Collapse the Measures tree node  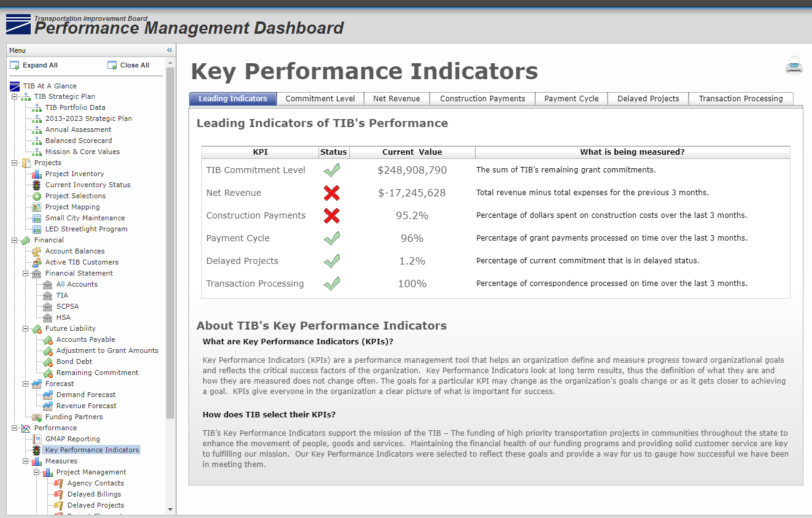pyautogui.click(x=25, y=461)
